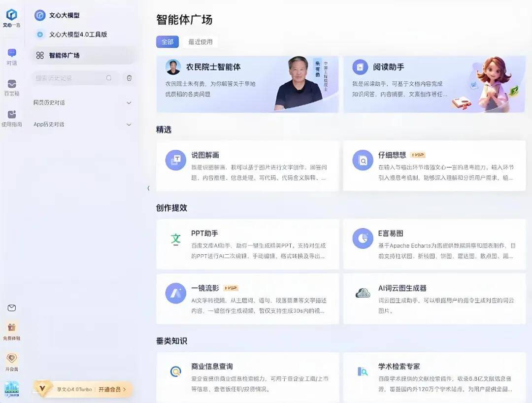This screenshot has width=532, height=403.
Task: Click the search magnifier in history field
Action: tap(108, 78)
